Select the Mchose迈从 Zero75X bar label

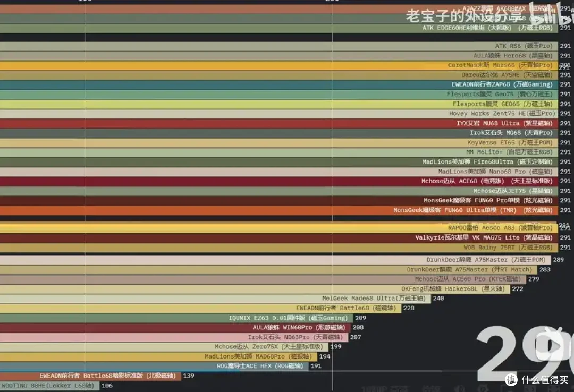(269, 347)
